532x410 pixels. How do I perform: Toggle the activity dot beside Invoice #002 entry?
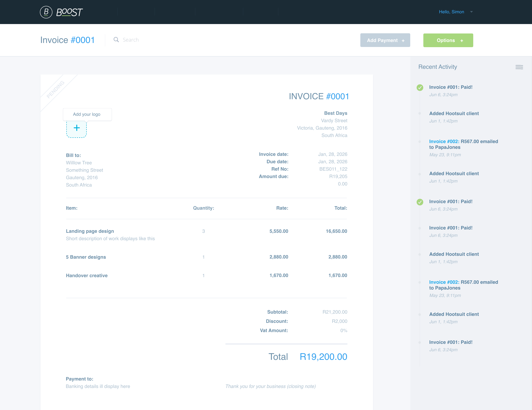[x=420, y=142]
